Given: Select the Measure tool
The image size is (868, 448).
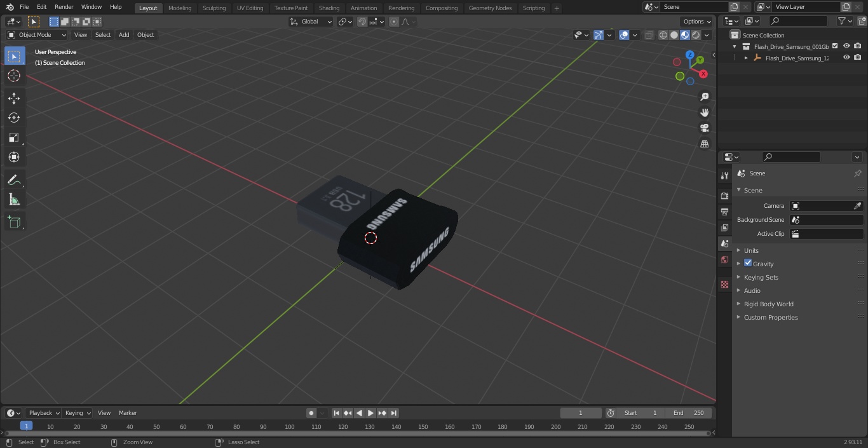Looking at the screenshot, I should tap(14, 200).
